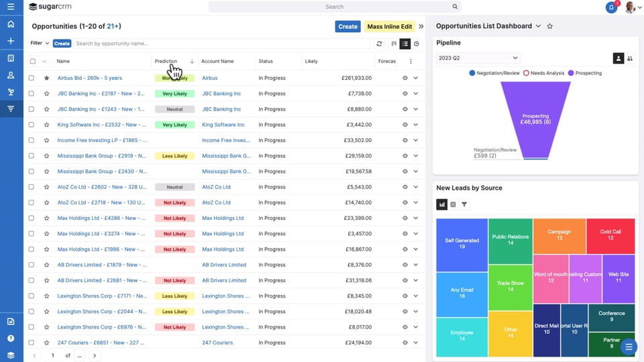Refresh the opportunities list

379,44
